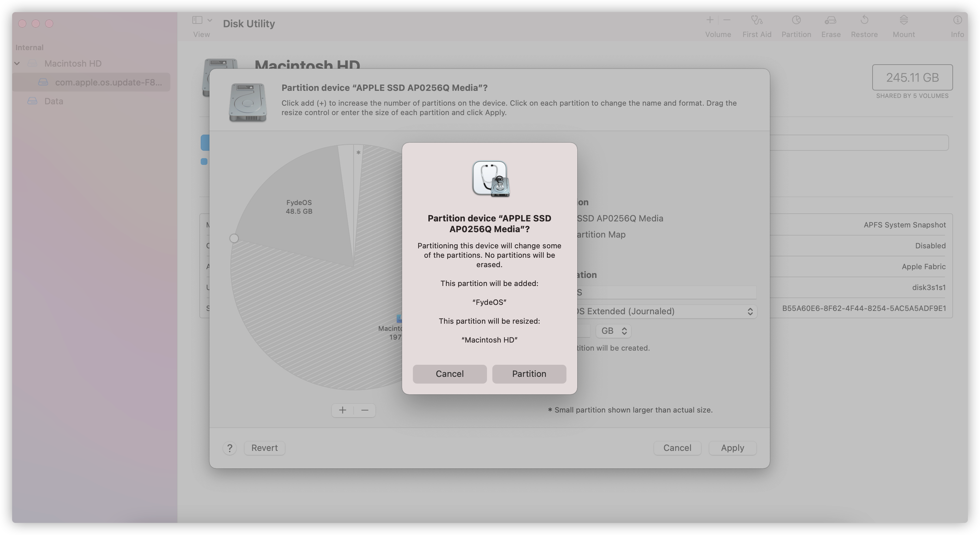
Task: Collapse the Macintosh HD sidebar tree
Action: click(17, 64)
